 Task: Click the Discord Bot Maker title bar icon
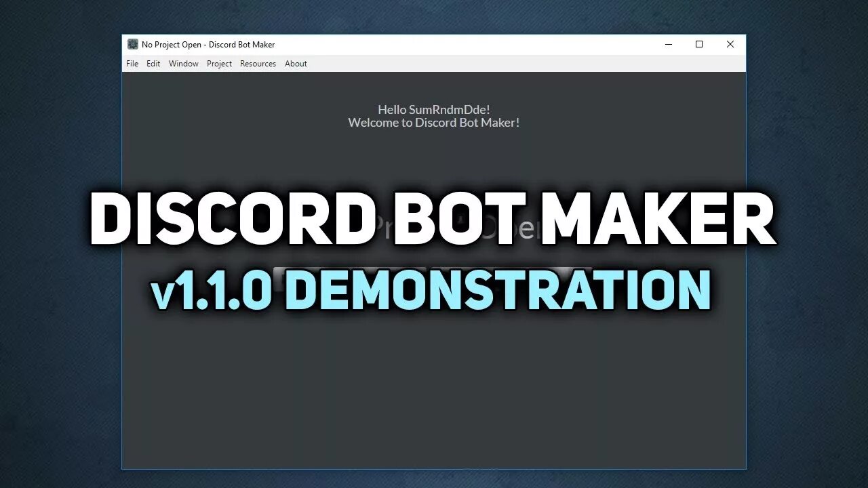point(133,44)
